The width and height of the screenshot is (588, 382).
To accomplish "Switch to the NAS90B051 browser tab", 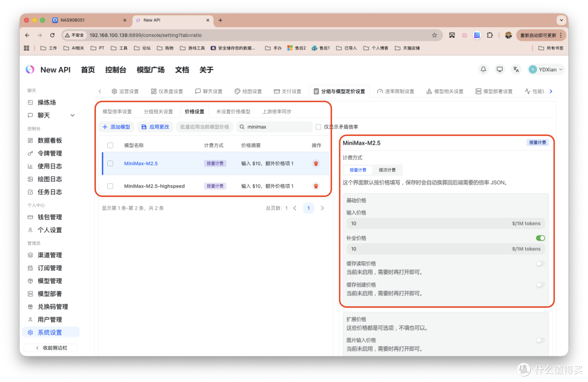I will click(x=90, y=20).
